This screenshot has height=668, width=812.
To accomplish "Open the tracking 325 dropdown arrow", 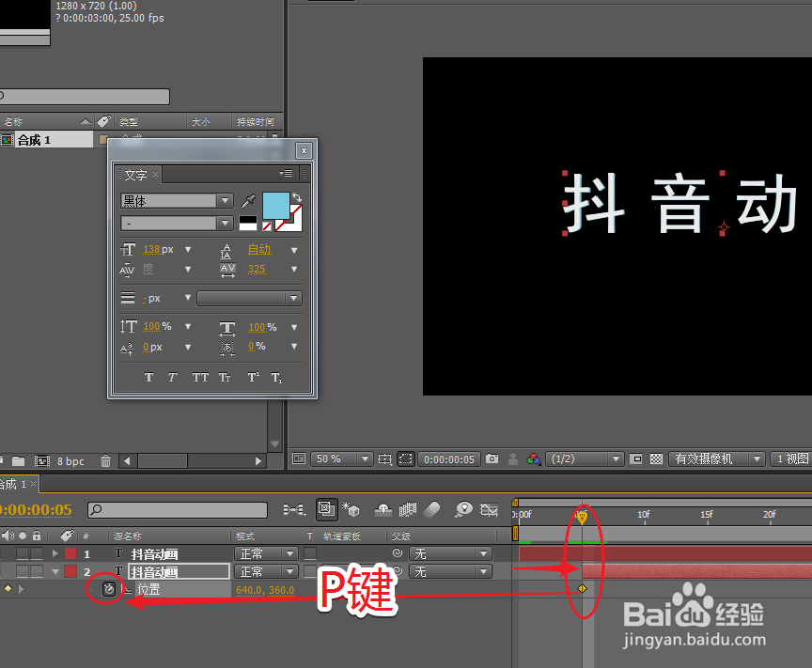I will [x=293, y=270].
